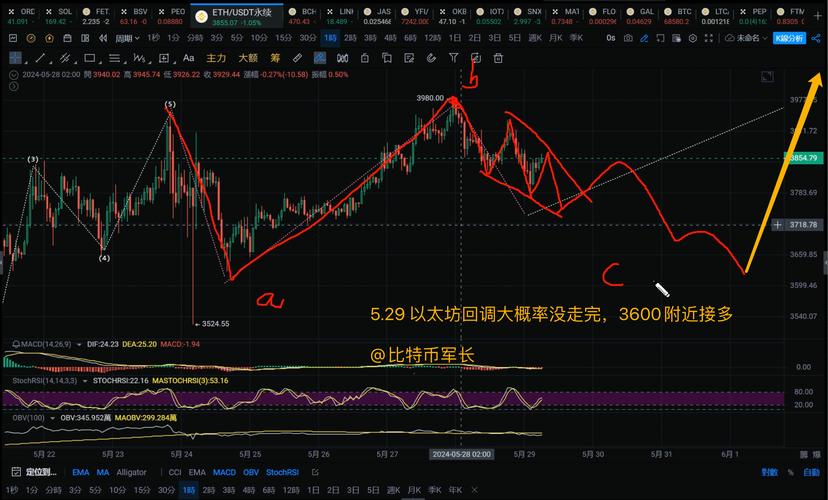The width and height of the screenshot is (828, 500).
Task: Enable 自動 auto scale
Action: pyautogui.click(x=811, y=473)
